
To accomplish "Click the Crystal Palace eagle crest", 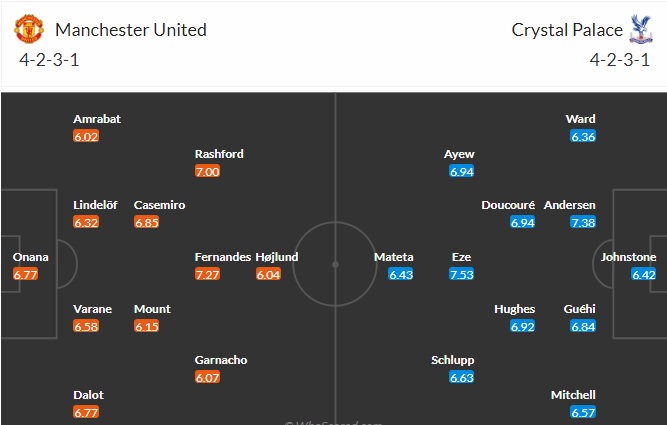I will [x=641, y=29].
